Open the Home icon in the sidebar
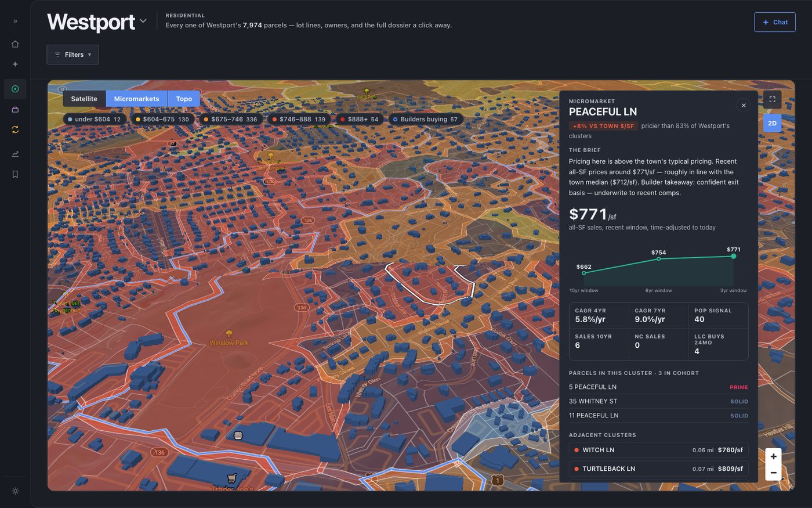The height and width of the screenshot is (508, 812). [15, 44]
